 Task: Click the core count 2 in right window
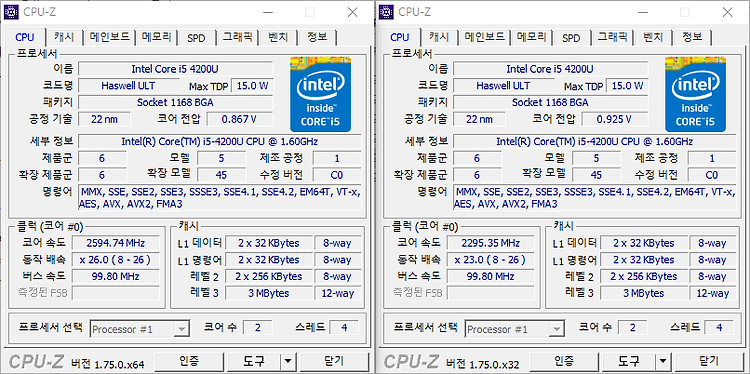pos(633,328)
